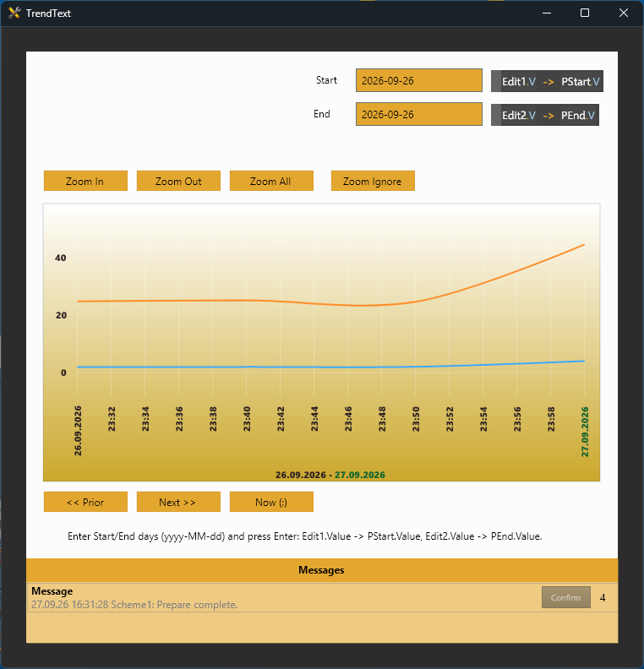Click the 26.09.2026 vertical axis date label
644x669 pixels.
point(78,431)
